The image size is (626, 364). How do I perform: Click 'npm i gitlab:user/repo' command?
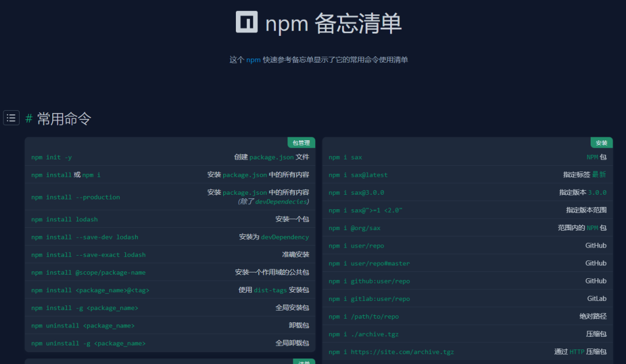click(x=369, y=299)
